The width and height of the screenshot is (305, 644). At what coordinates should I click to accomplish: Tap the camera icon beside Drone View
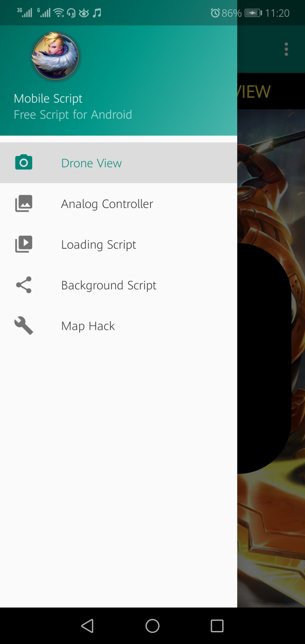23,163
